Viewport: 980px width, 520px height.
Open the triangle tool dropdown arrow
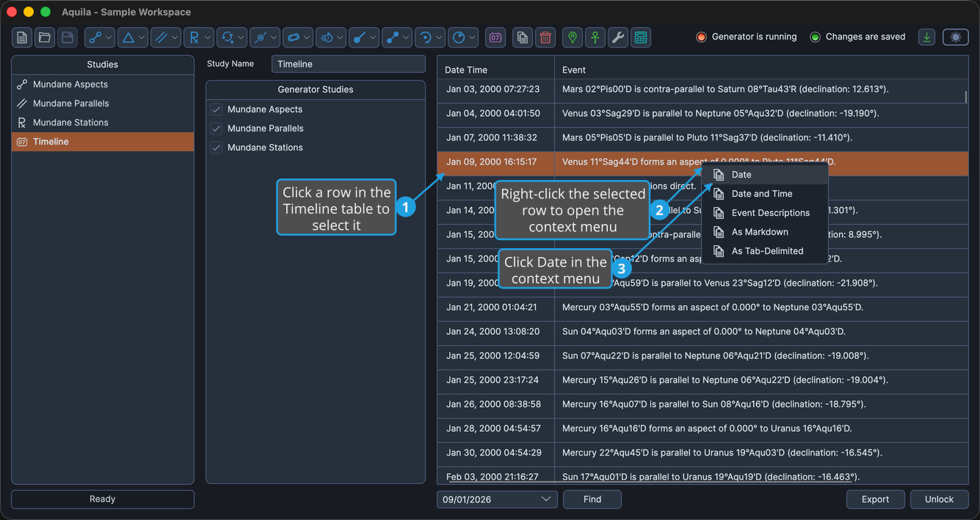(x=142, y=37)
